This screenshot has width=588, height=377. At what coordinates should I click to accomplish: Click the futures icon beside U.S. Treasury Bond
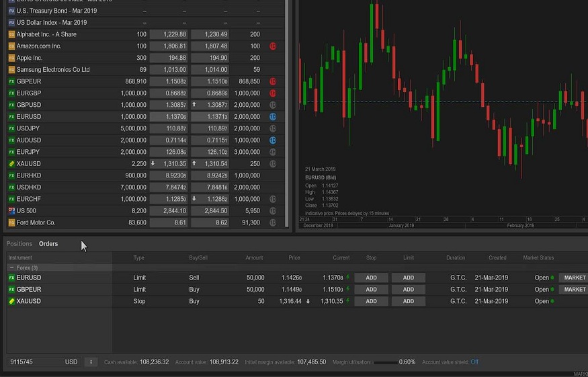point(11,11)
